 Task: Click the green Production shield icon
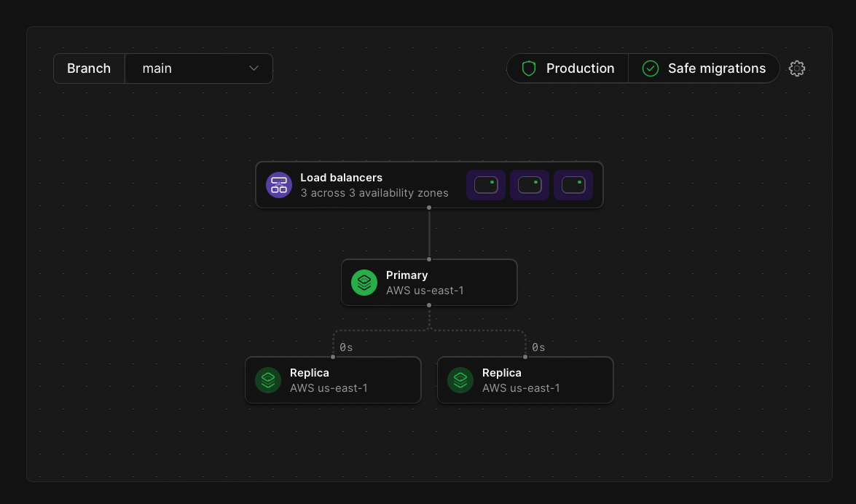click(529, 68)
